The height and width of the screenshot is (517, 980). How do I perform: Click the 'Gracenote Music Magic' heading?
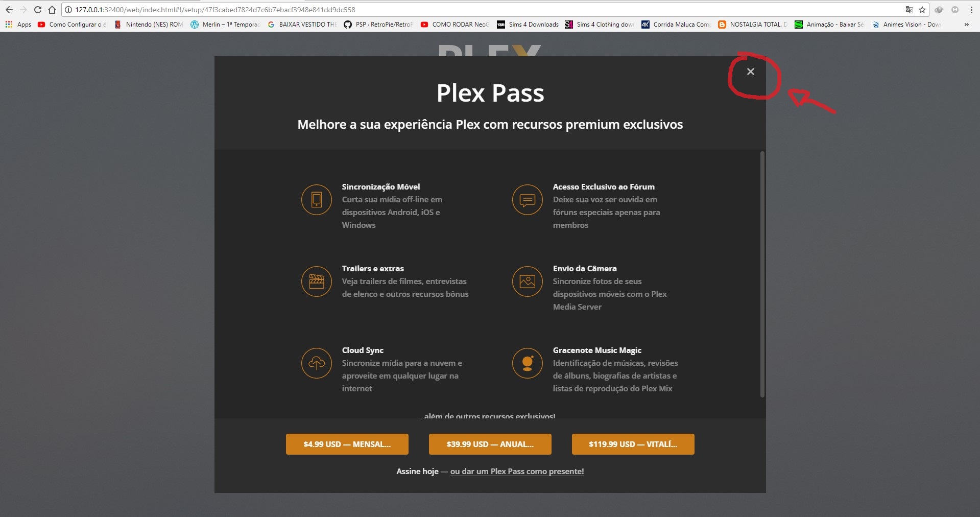(597, 350)
